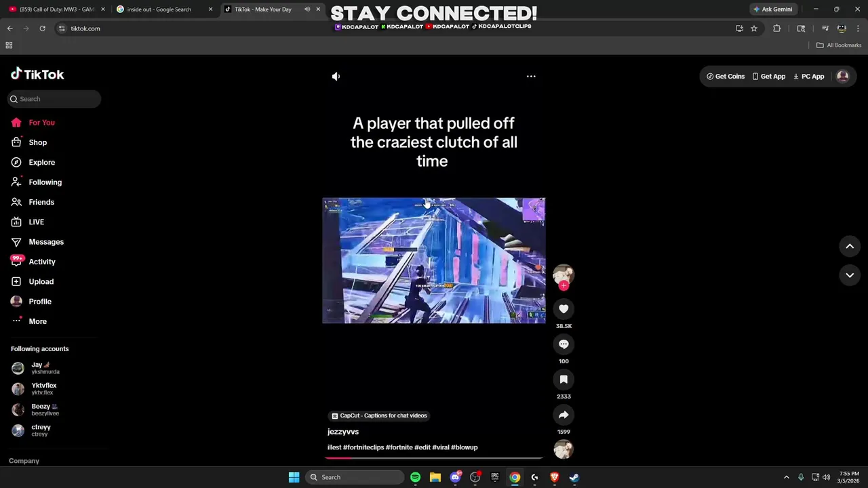Open the video three-dots options menu

(x=531, y=77)
